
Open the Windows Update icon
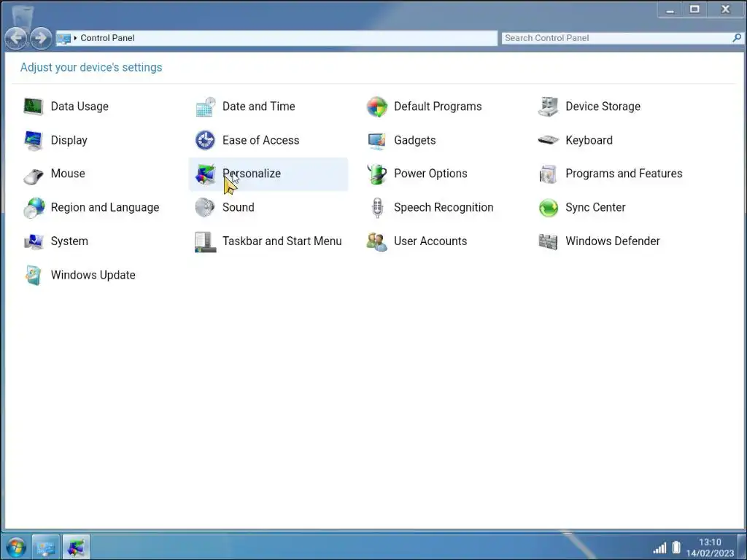(34, 275)
